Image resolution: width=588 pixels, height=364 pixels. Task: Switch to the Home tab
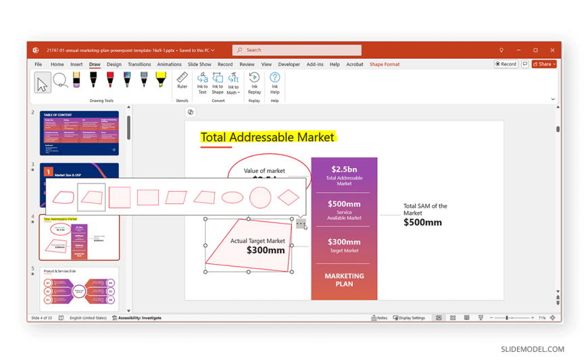pyautogui.click(x=57, y=64)
